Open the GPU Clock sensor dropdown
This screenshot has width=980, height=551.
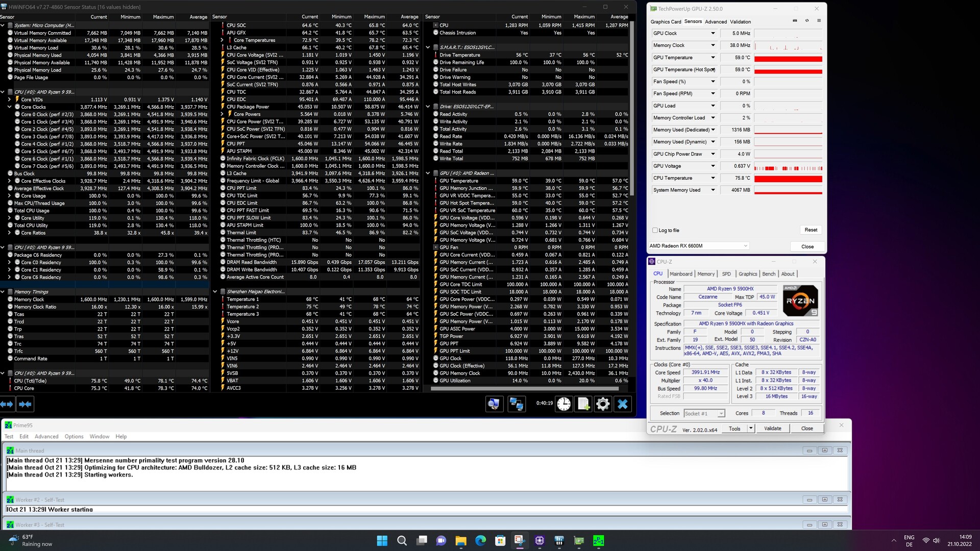tap(713, 33)
